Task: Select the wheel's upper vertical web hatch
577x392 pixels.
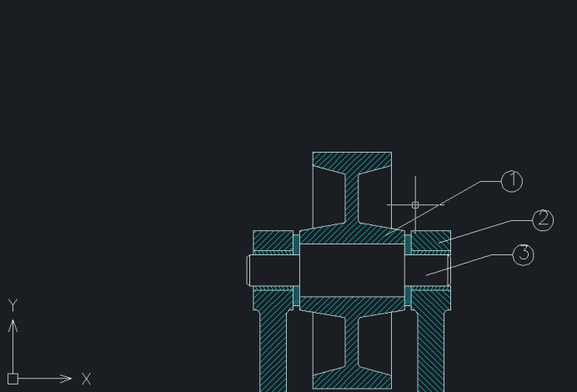Action: 352,196
